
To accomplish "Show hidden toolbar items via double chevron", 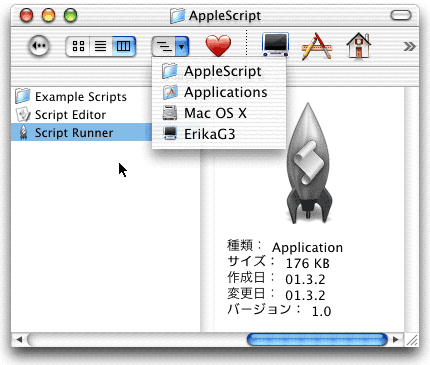I will [409, 46].
